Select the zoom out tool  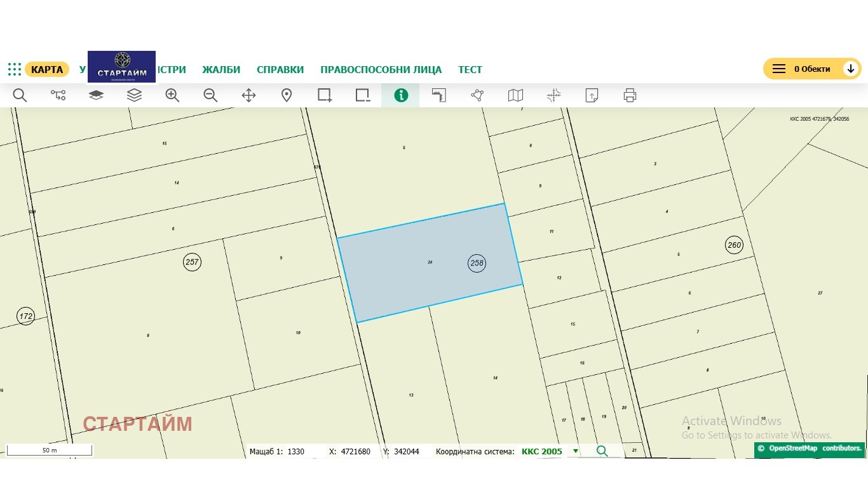(210, 95)
